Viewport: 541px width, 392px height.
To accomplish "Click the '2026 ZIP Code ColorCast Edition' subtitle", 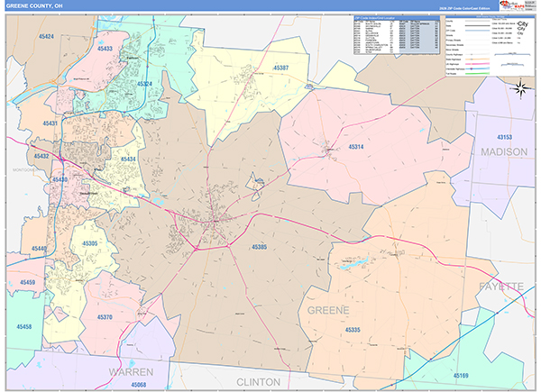I will [x=464, y=8].
